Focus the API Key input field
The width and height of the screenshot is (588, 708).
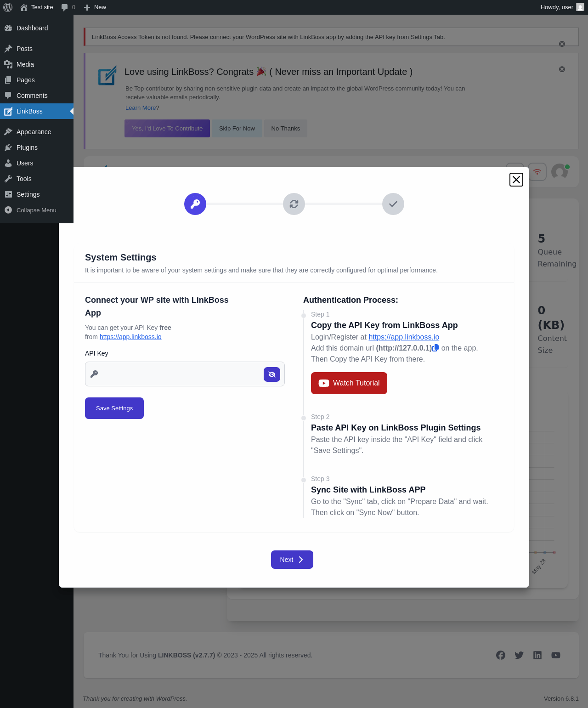[185, 374]
